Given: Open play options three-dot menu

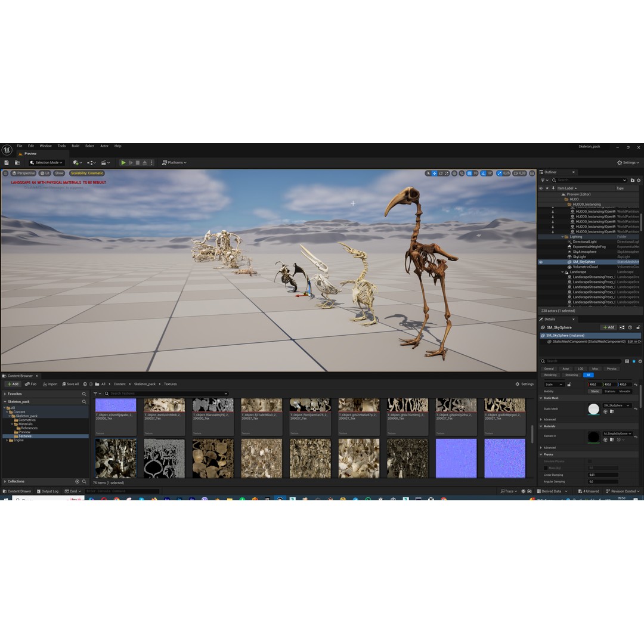Looking at the screenshot, I should tap(151, 163).
